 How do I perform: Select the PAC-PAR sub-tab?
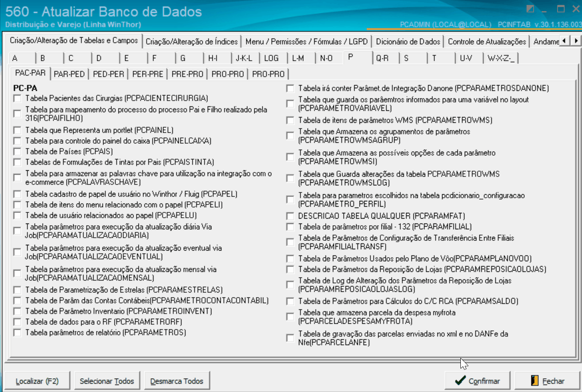coord(30,73)
